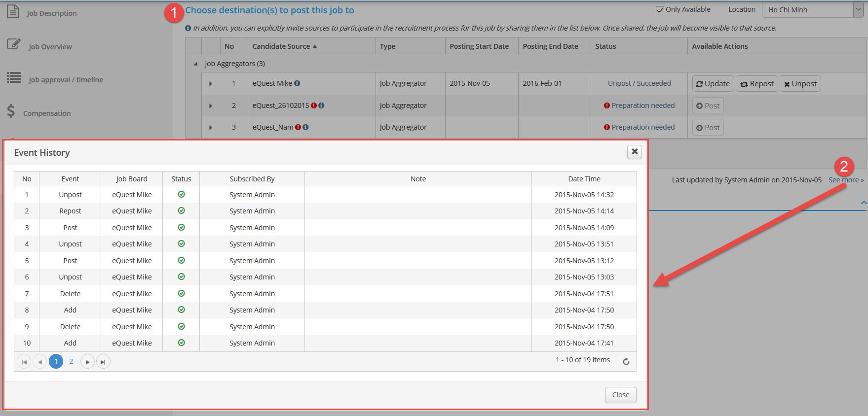The width and height of the screenshot is (868, 416).
Task: Click the '1 - 10 of 19 items' pager text
Action: coord(583,360)
